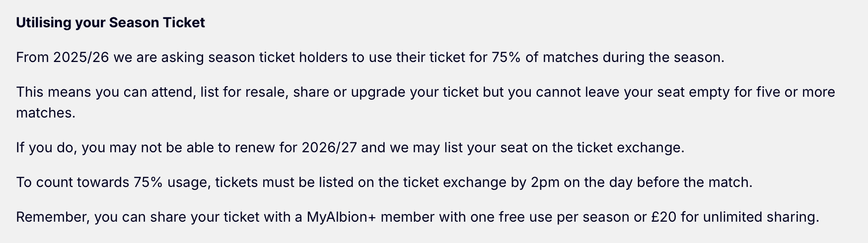Image resolution: width=868 pixels, height=243 pixels.
Task: Click the words 'season ticket holders'
Action: point(278,58)
